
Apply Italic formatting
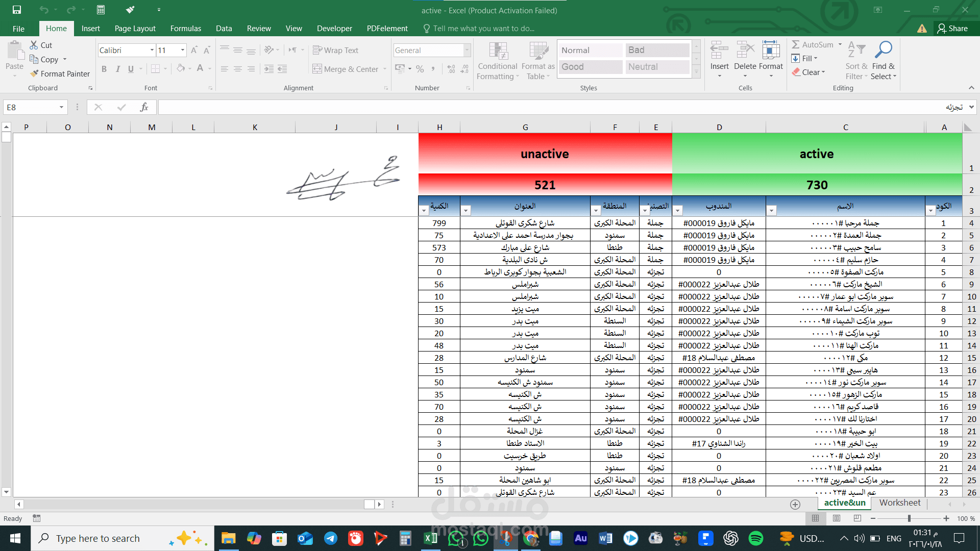pos(118,69)
